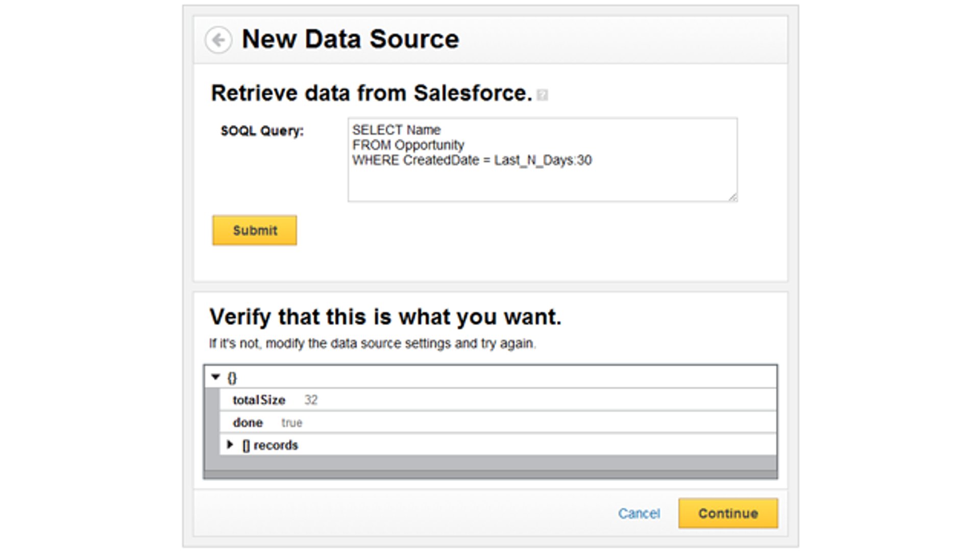980x551 pixels.
Task: Click the Cancel link
Action: [639, 513]
